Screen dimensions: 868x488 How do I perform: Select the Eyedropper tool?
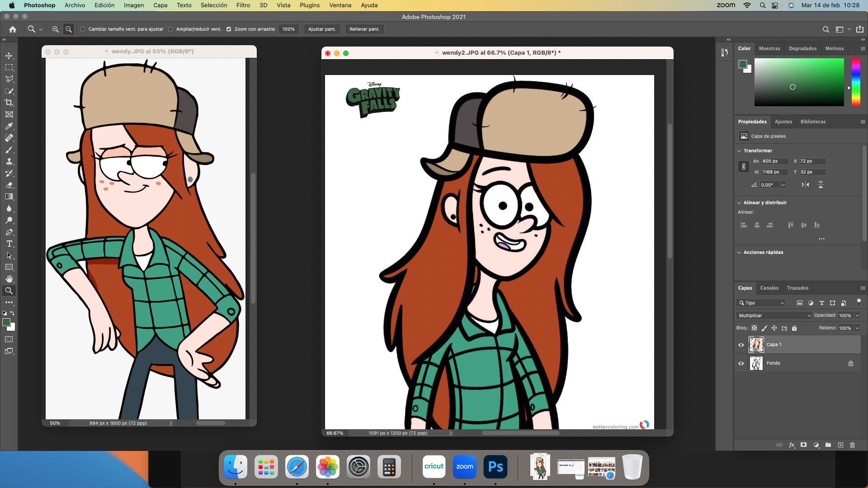(9, 126)
